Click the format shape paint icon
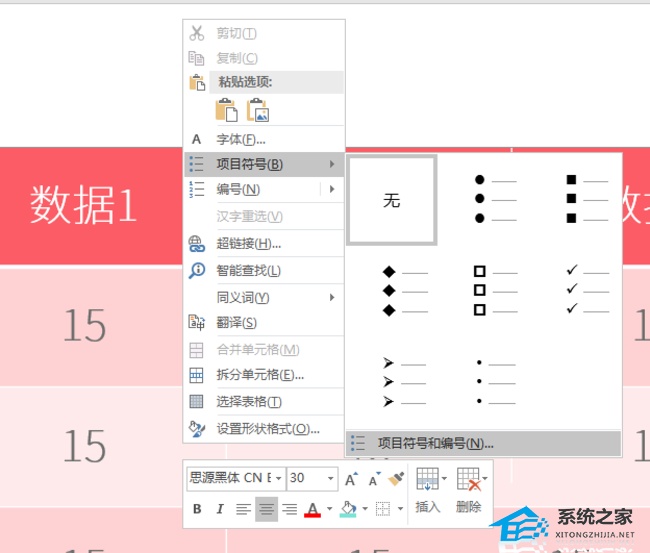The height and width of the screenshot is (553, 650). click(x=196, y=429)
